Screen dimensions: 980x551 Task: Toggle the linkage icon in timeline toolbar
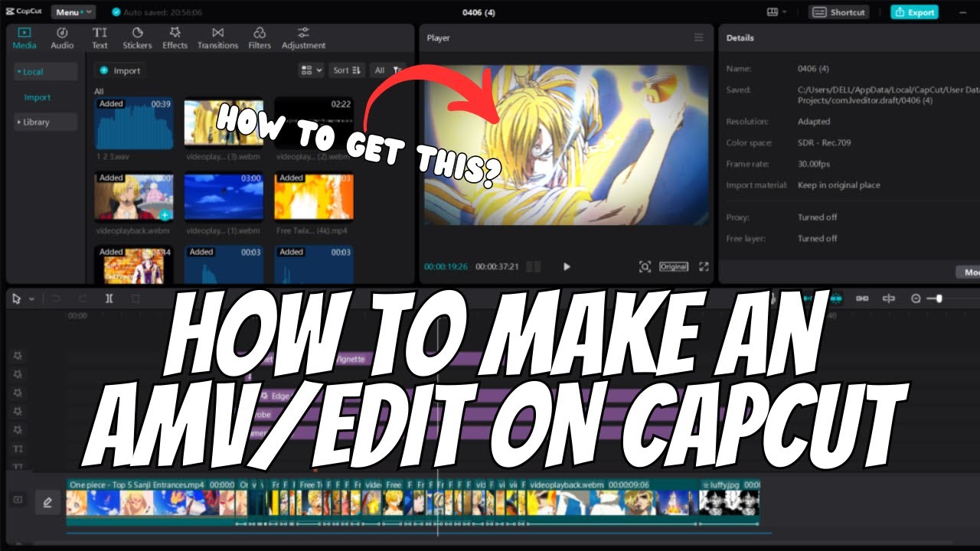862,298
